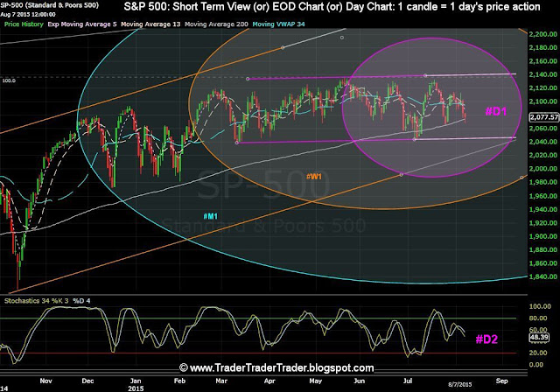This screenshot has height=392, width=560.
Task: Click the 1,900.00 price axis label
Action: coord(543,236)
